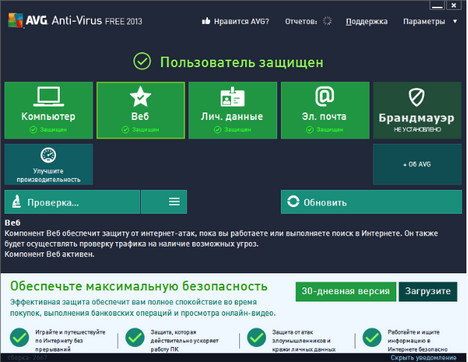This screenshot has height=362, width=468.
Task: Open the Лич. данные ID card tile
Action: (233, 110)
